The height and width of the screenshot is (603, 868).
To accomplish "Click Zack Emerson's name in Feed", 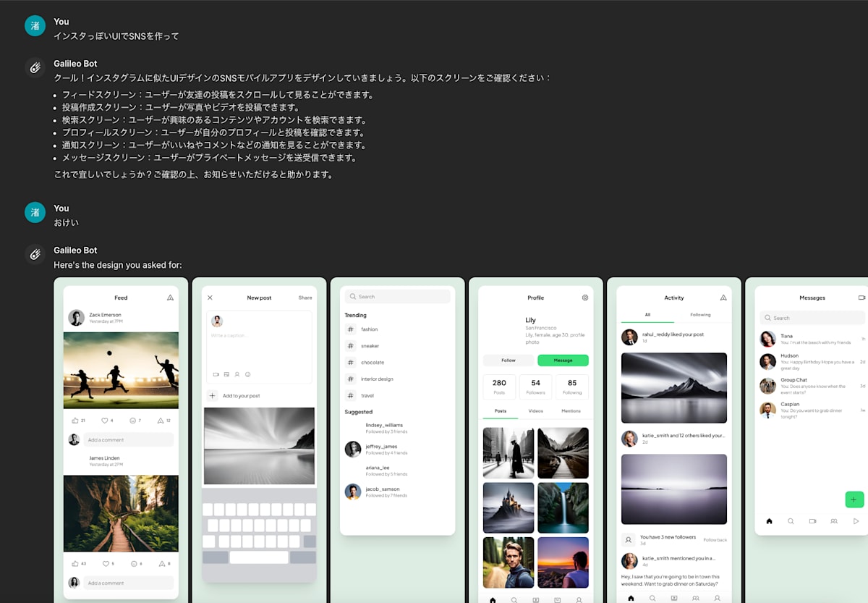I will [106, 314].
